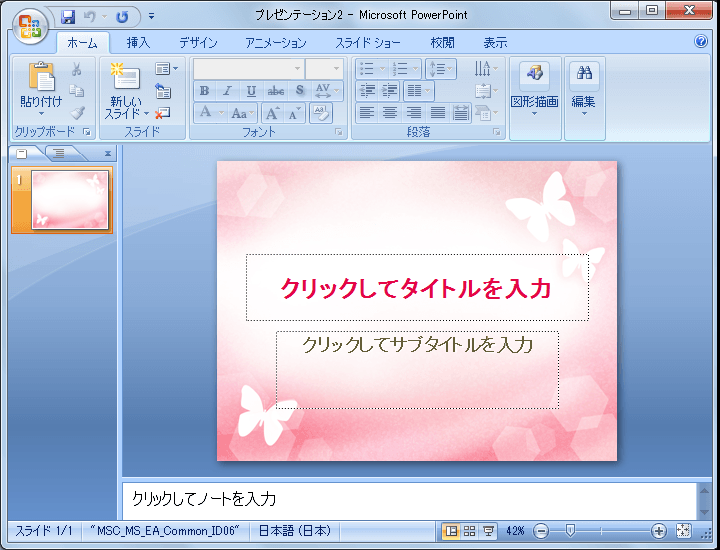The height and width of the screenshot is (550, 720).
Task: Close the slides thumbnail pane
Action: point(107,154)
